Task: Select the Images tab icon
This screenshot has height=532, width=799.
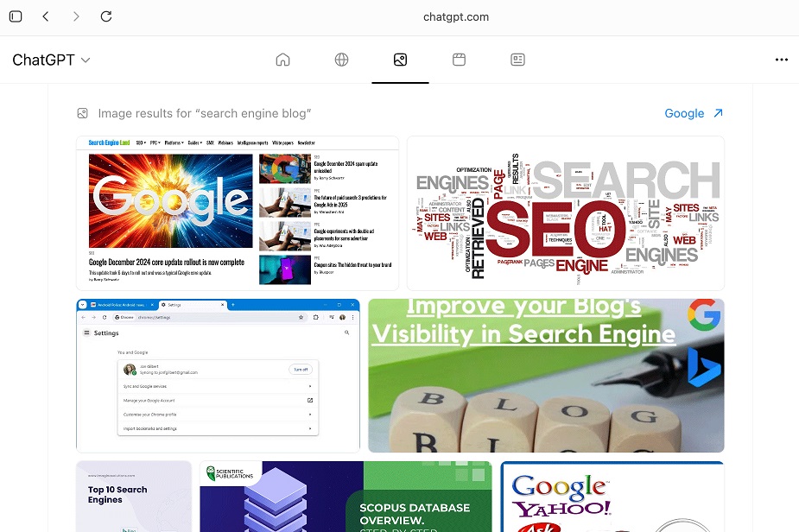Action: [400, 60]
